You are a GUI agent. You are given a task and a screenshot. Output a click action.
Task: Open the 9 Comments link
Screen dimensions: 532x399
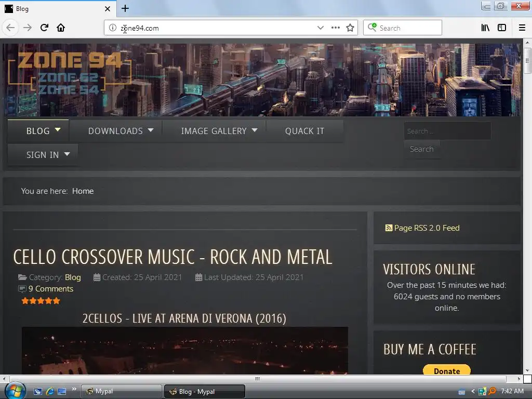[x=51, y=289]
